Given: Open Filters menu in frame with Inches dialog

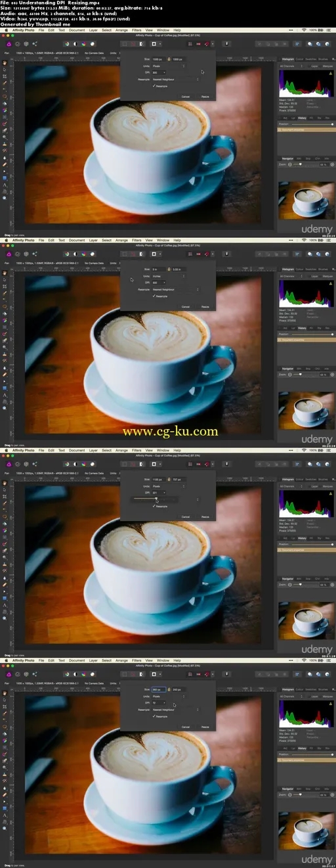Looking at the screenshot, I should pos(136,240).
